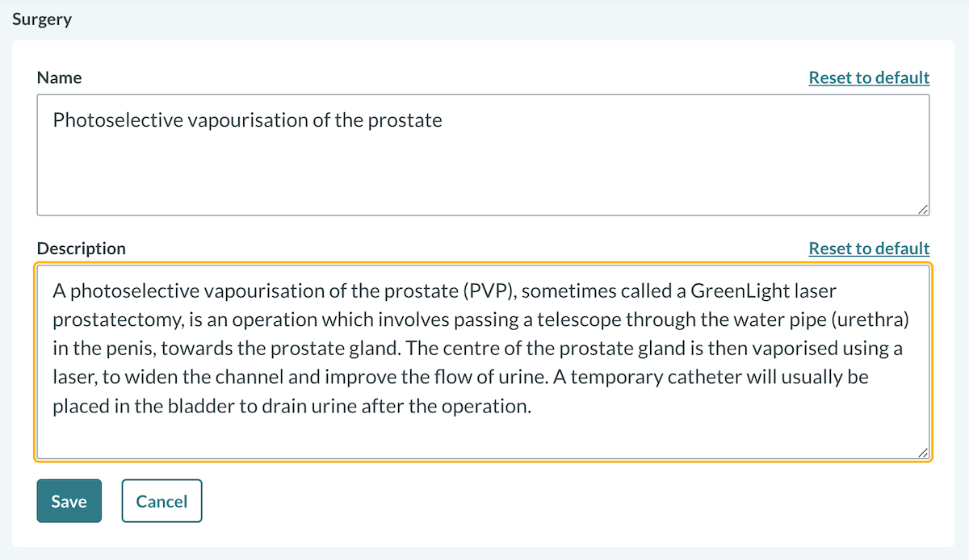Image resolution: width=969 pixels, height=560 pixels.
Task: Place cursor after 'operation.' at description end
Action: 532,407
